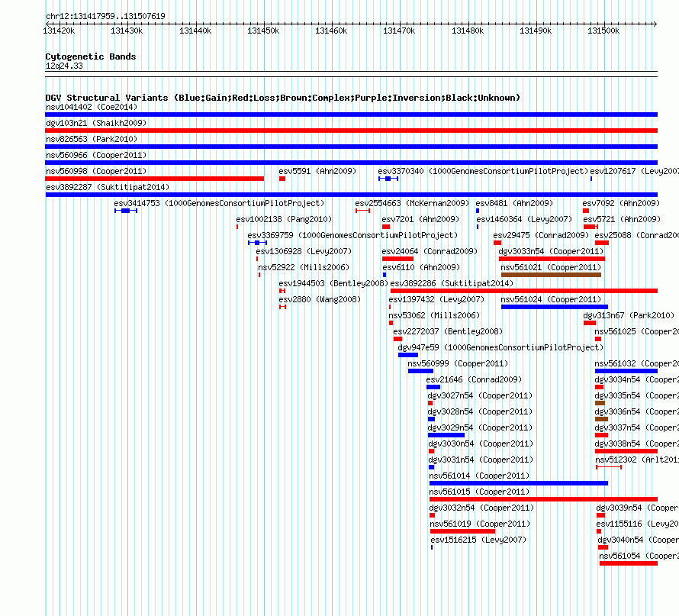
Task: Click the esv24064 (Conrad2009) red bar
Action: pos(397,259)
